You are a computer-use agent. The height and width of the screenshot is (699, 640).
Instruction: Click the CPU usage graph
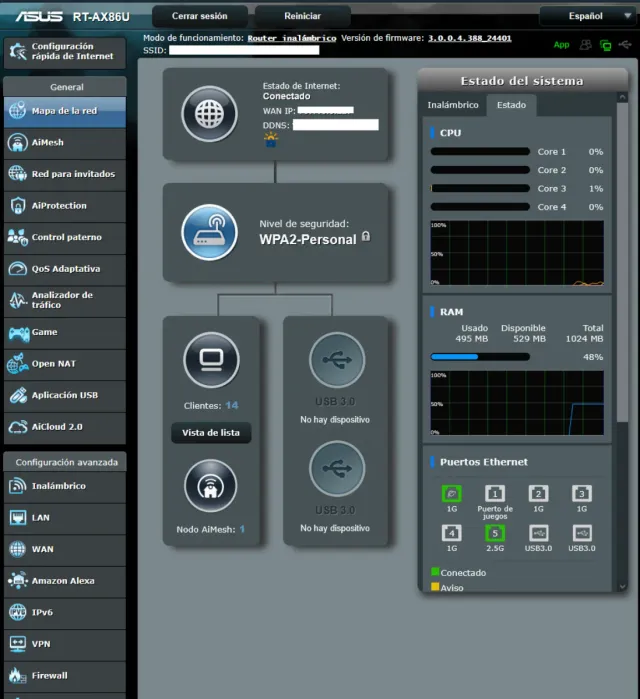517,253
